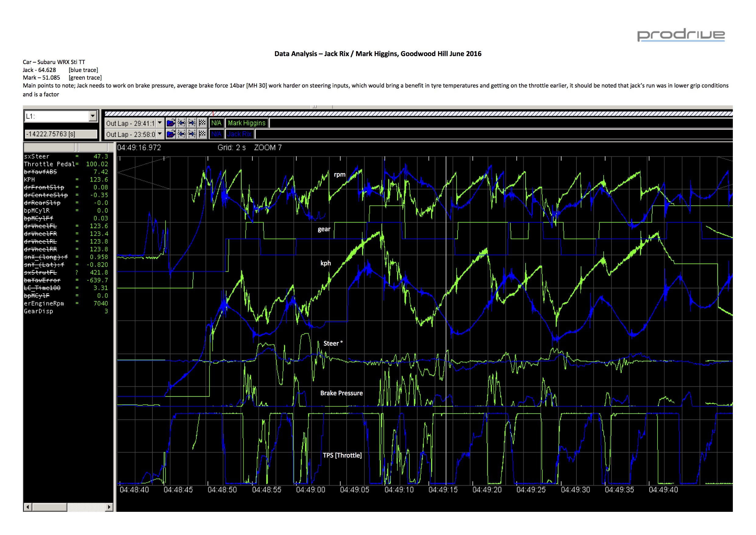This screenshot has width=756, height=535.
Task: Toggle the struck-out drCentreSlip channel
Action: (x=66, y=195)
